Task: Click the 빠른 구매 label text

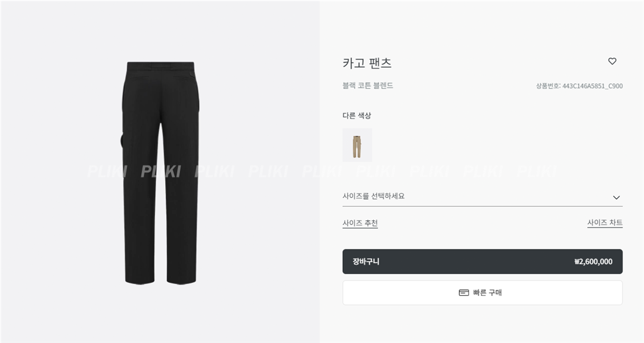Action: click(x=488, y=292)
